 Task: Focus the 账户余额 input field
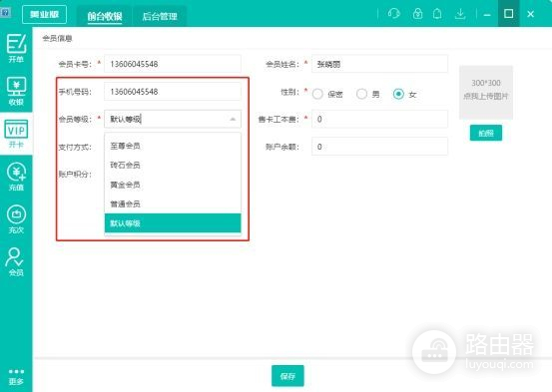coord(379,147)
